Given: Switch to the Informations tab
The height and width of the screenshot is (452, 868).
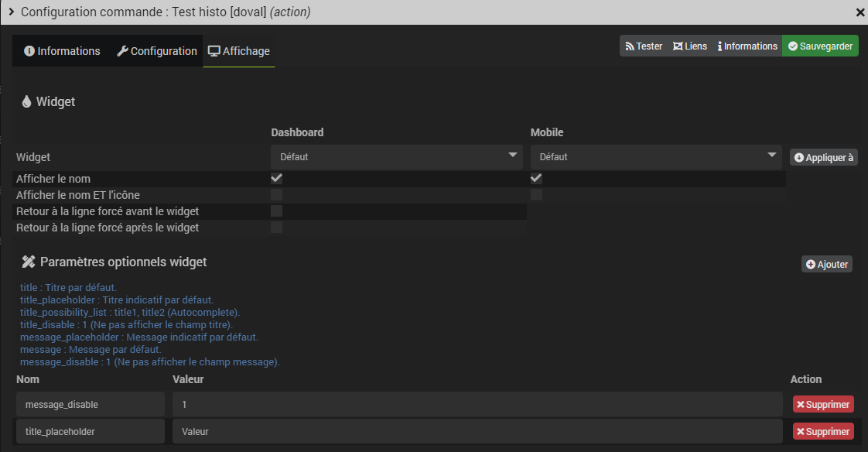Looking at the screenshot, I should tap(62, 51).
